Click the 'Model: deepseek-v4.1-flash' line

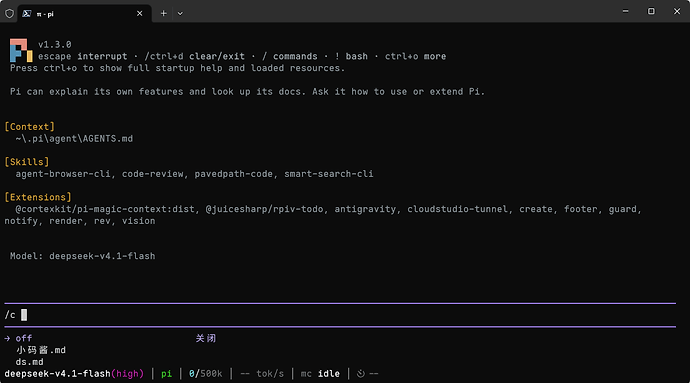82,256
